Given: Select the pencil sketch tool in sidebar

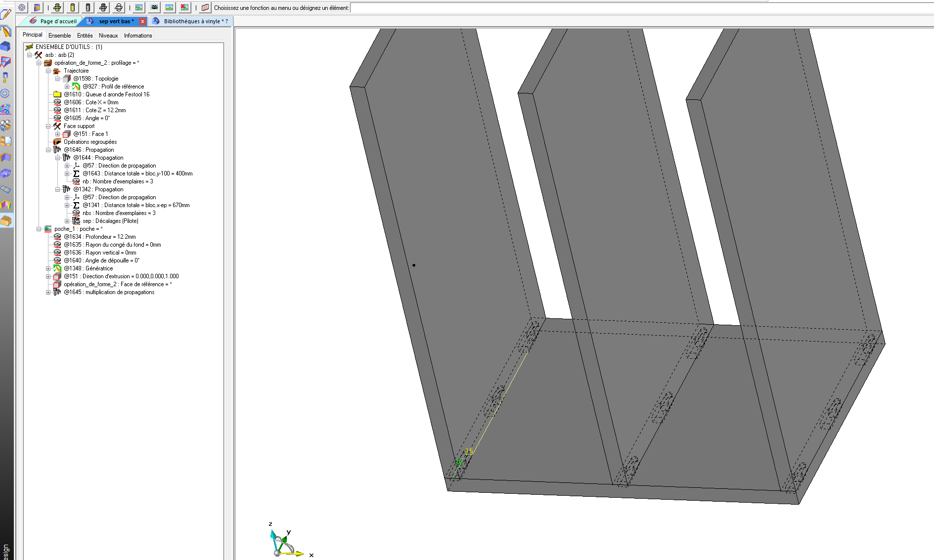Looking at the screenshot, I should (5, 15).
